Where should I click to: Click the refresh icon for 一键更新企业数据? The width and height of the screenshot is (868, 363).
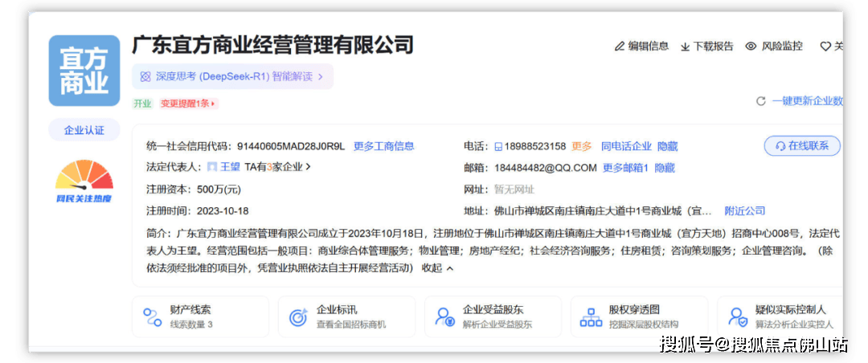tap(760, 101)
